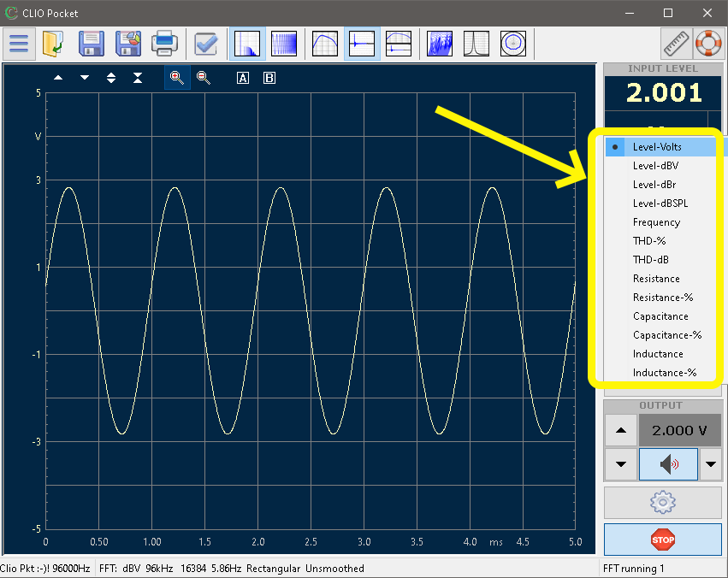Viewport: 728px width, 578px height.
Task: Open the frequency response curve icon
Action: tap(325, 44)
